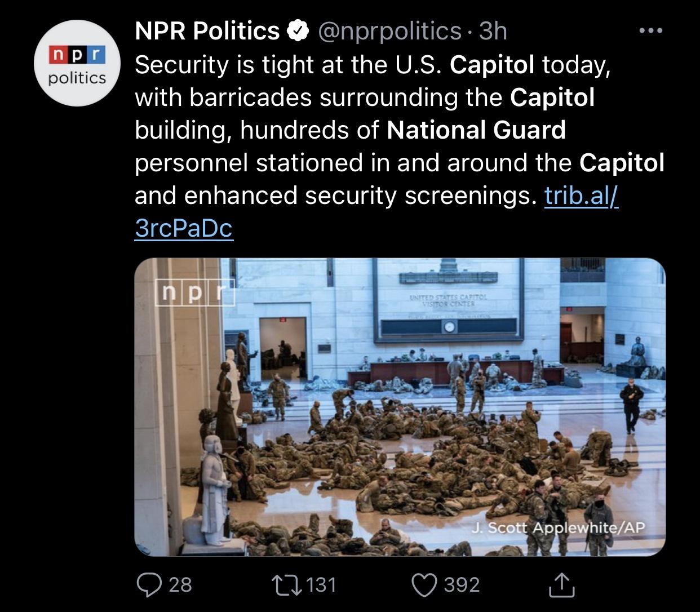Click the NPR logo watermark on the photo
This screenshot has height=612, width=700.
(194, 294)
